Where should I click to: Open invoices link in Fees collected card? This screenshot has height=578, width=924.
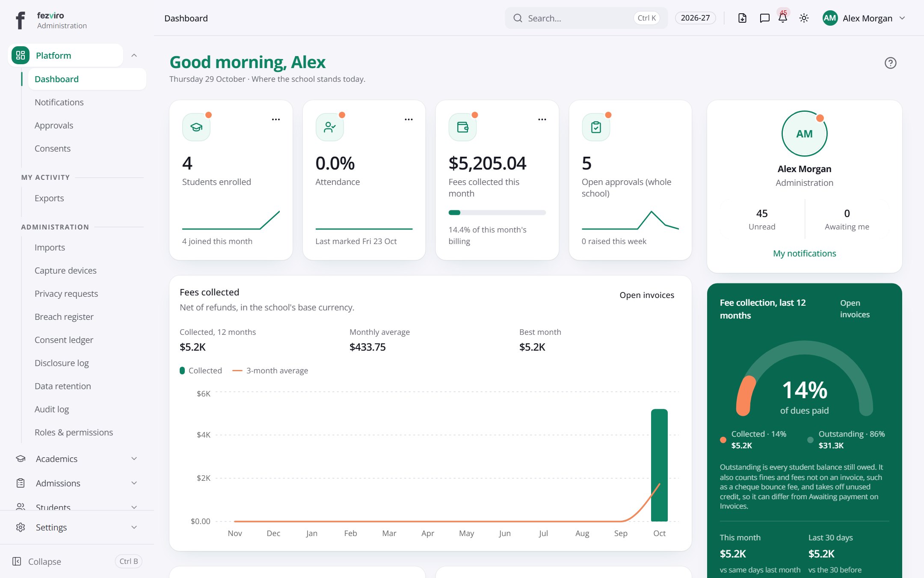coord(647,295)
